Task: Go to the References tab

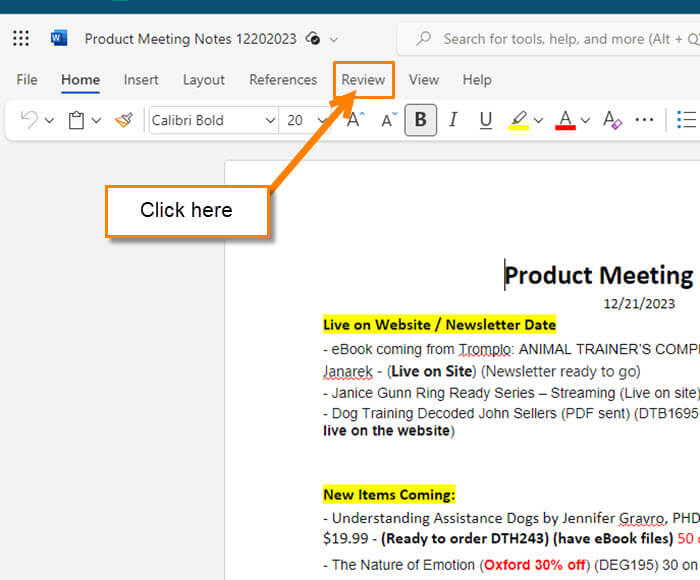Action: tap(283, 80)
